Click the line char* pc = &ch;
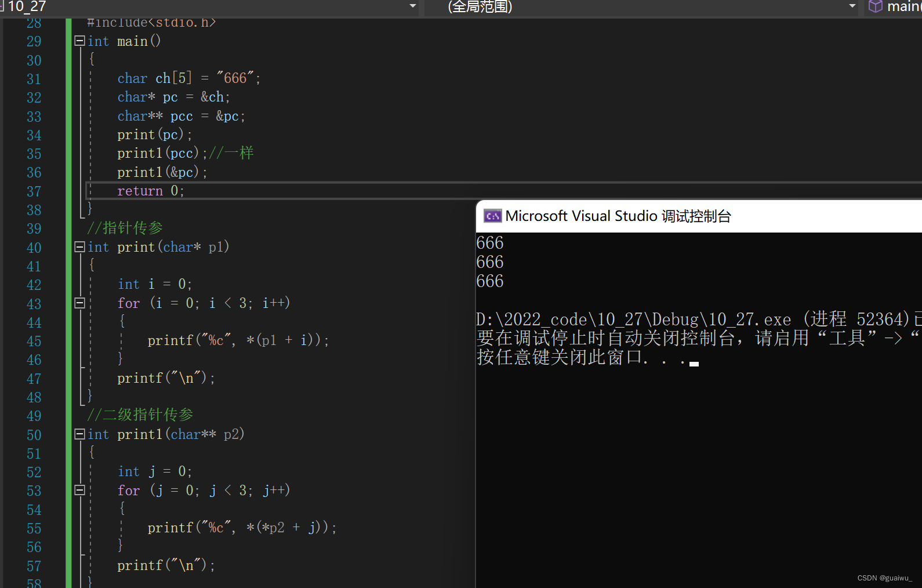The height and width of the screenshot is (588, 922). tap(174, 97)
